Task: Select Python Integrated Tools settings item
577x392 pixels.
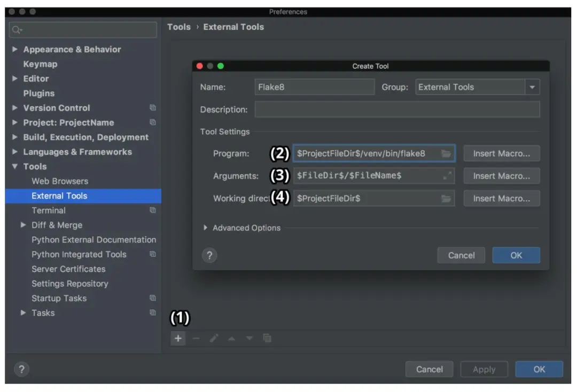Action: tap(79, 254)
